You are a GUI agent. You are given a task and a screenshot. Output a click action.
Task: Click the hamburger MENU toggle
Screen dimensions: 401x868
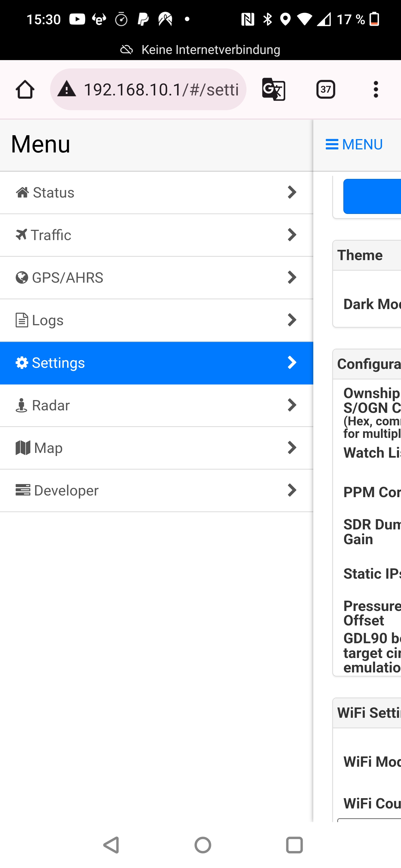354,145
